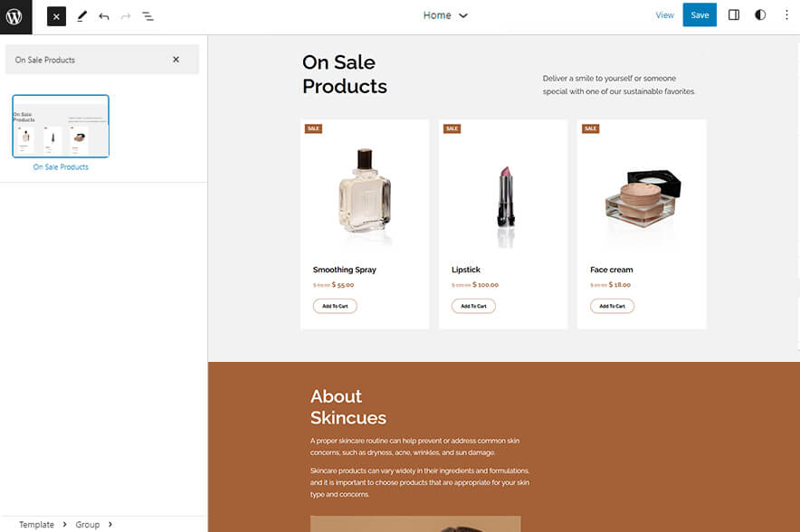This screenshot has width=800, height=532.
Task: Click the Undo arrow icon
Action: [x=102, y=15]
